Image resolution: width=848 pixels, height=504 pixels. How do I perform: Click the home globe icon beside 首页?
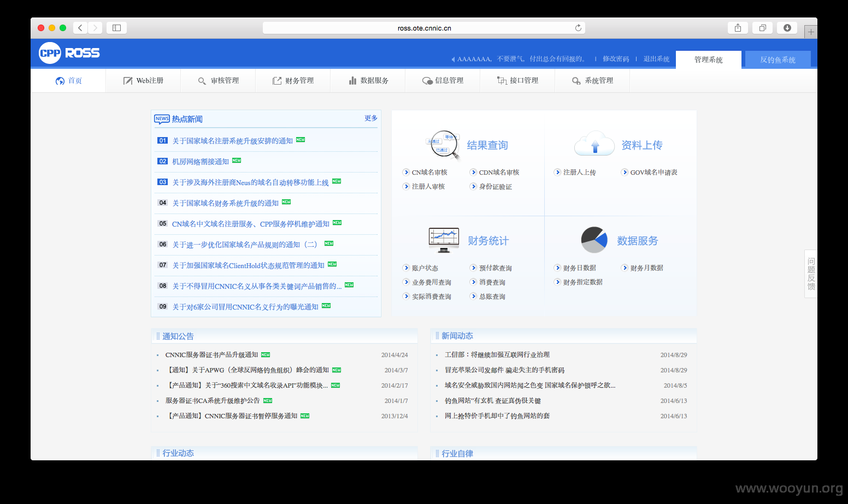[60, 81]
